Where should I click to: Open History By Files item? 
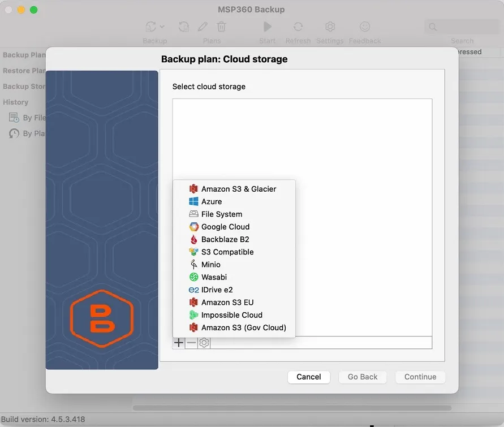[27, 118]
